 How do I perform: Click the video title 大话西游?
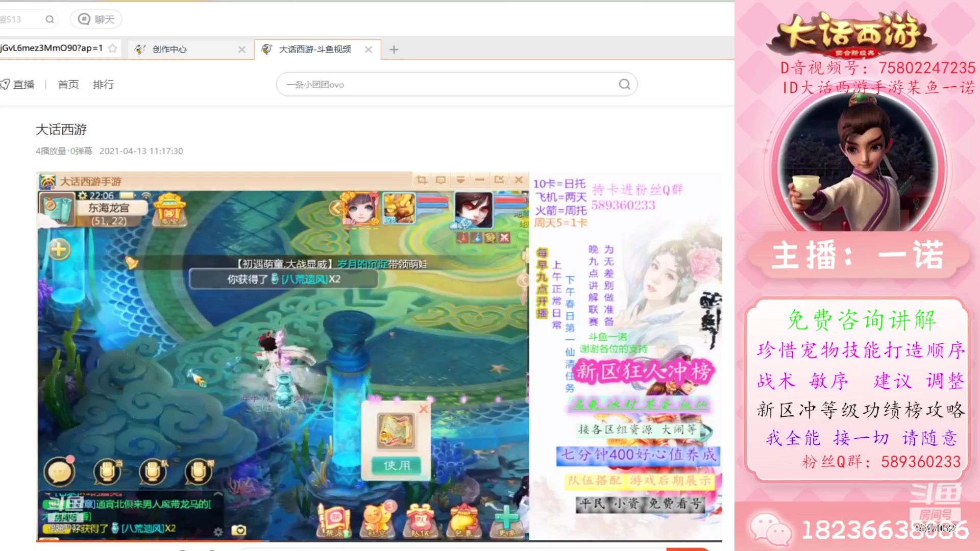pos(61,130)
